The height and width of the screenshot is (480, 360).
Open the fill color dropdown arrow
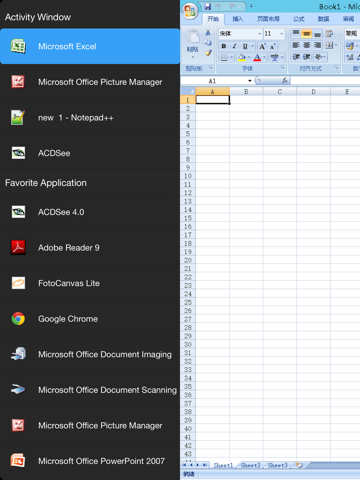(x=249, y=58)
